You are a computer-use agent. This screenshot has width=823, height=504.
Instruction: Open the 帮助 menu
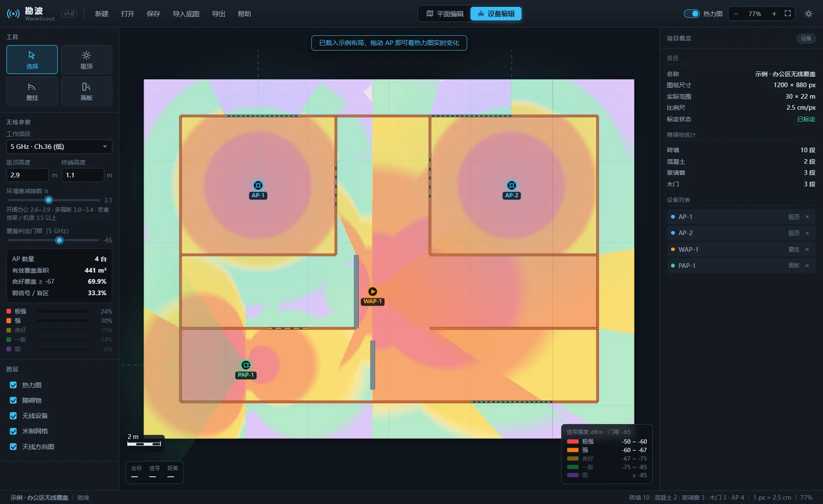pyautogui.click(x=244, y=14)
